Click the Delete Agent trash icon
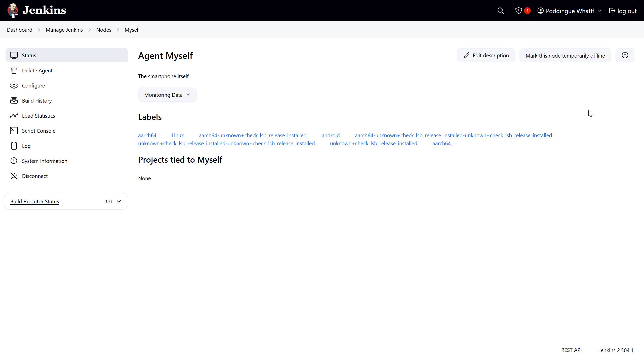This screenshot has height=362, width=644. pyautogui.click(x=14, y=70)
